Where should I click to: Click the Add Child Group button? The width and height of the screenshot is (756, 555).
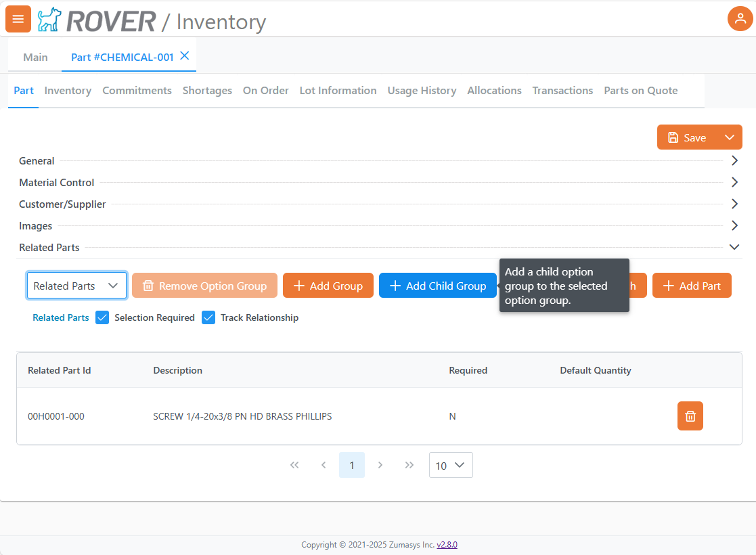click(437, 286)
